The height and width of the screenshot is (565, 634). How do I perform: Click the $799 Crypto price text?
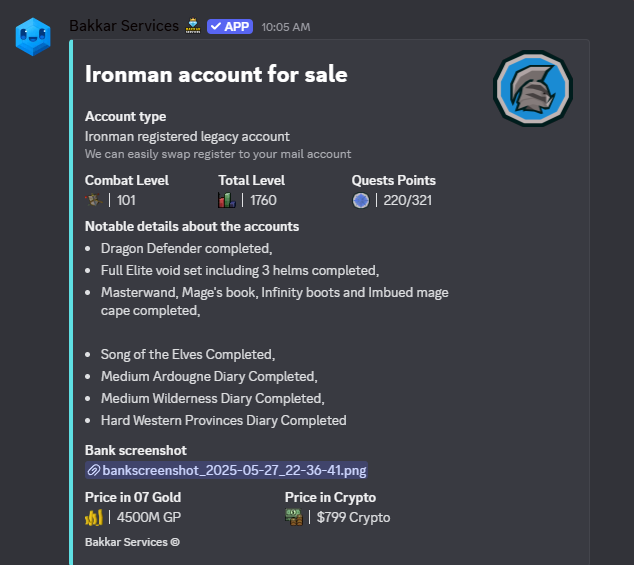(353, 517)
